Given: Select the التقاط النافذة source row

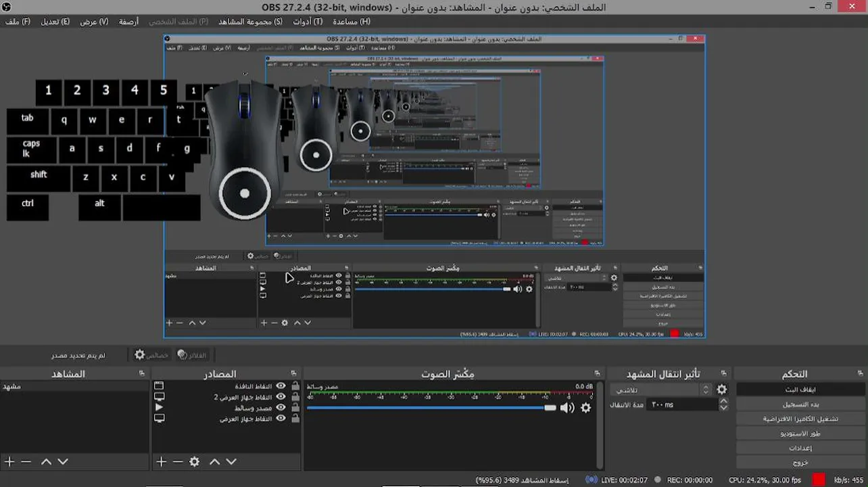Looking at the screenshot, I should [227, 386].
